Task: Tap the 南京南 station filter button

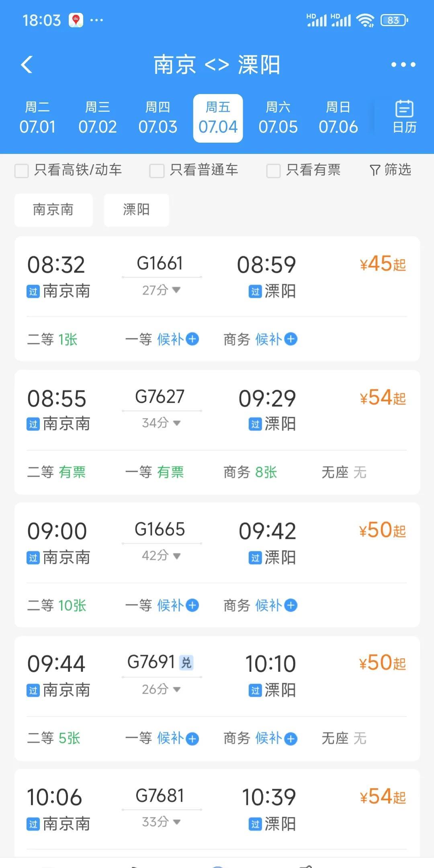Action: coord(53,210)
